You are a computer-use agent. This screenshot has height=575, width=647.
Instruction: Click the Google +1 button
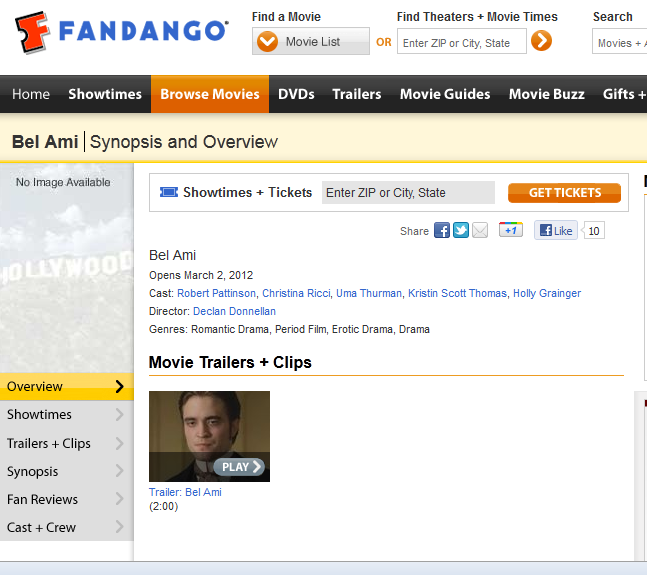pos(511,230)
